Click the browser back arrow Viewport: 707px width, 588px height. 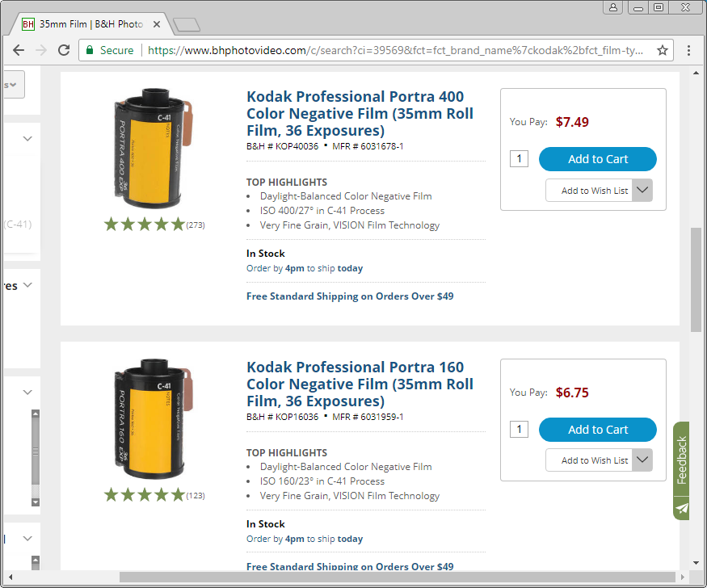(x=19, y=50)
